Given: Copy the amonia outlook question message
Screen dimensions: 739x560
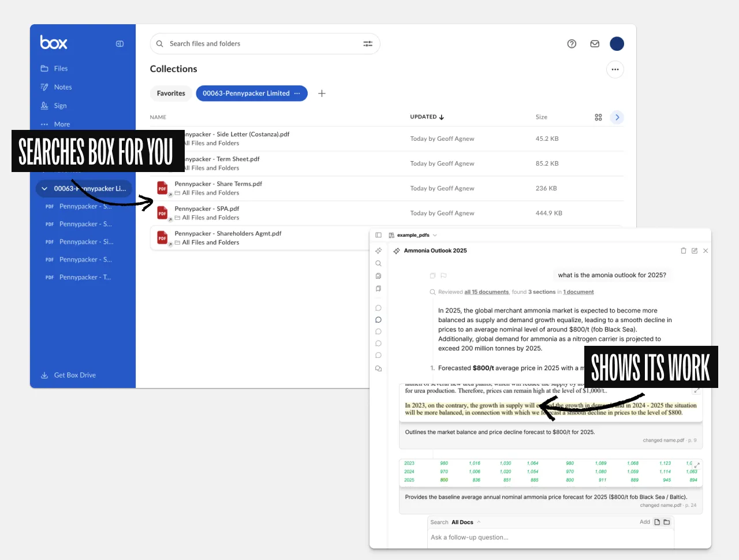Looking at the screenshot, I should [x=432, y=276].
